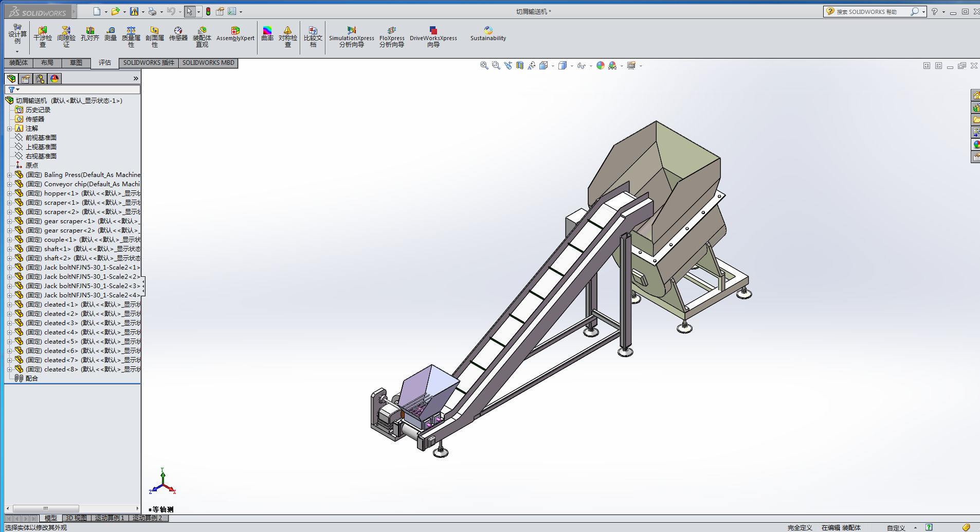
Task: Open the PropertyManager panel tab
Action: pos(26,78)
